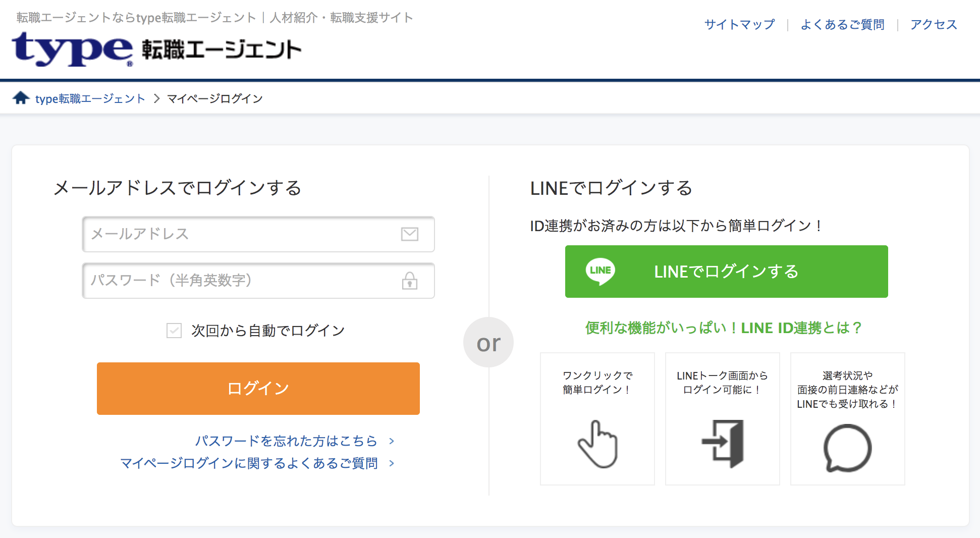
Task: Click the LINE speech bubble logo
Action: (600, 271)
